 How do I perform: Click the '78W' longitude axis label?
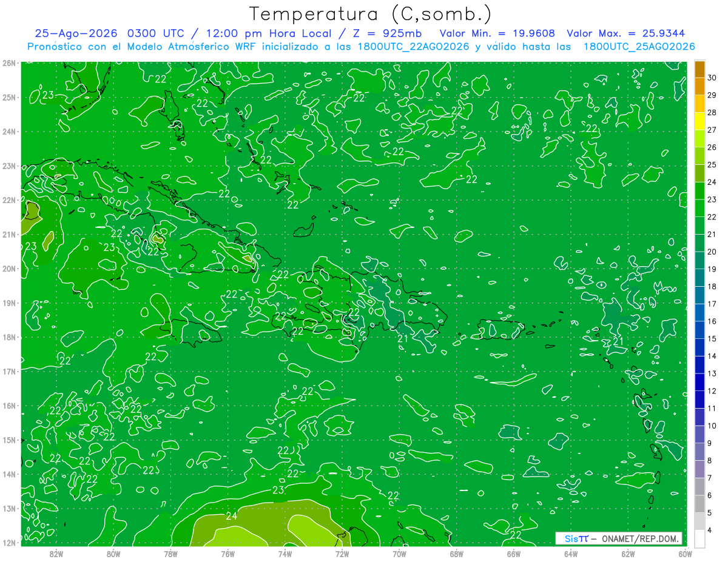tap(170, 553)
